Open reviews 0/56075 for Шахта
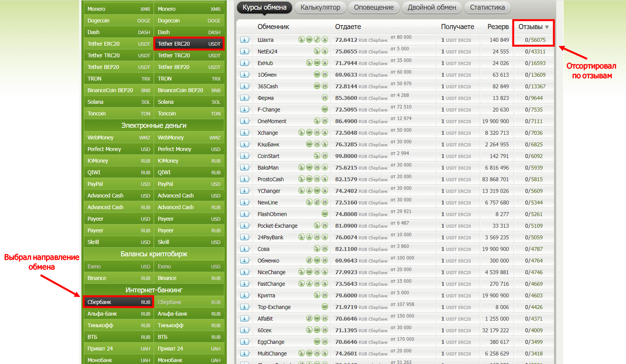 (535, 40)
